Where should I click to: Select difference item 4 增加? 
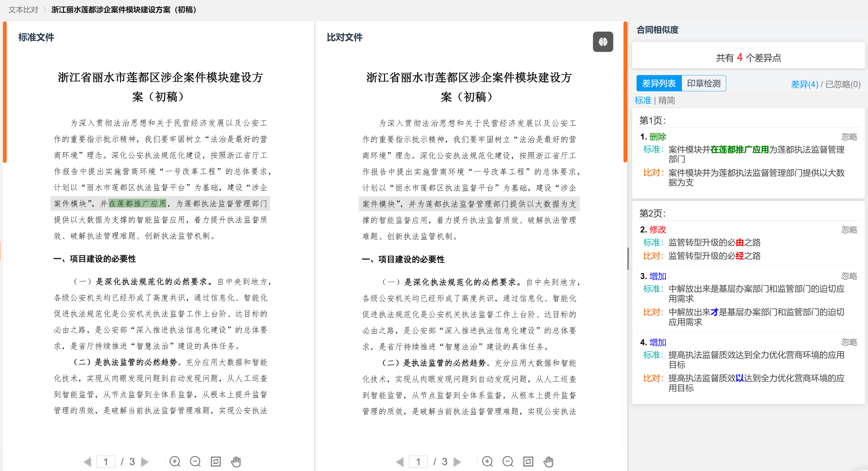pos(748,365)
